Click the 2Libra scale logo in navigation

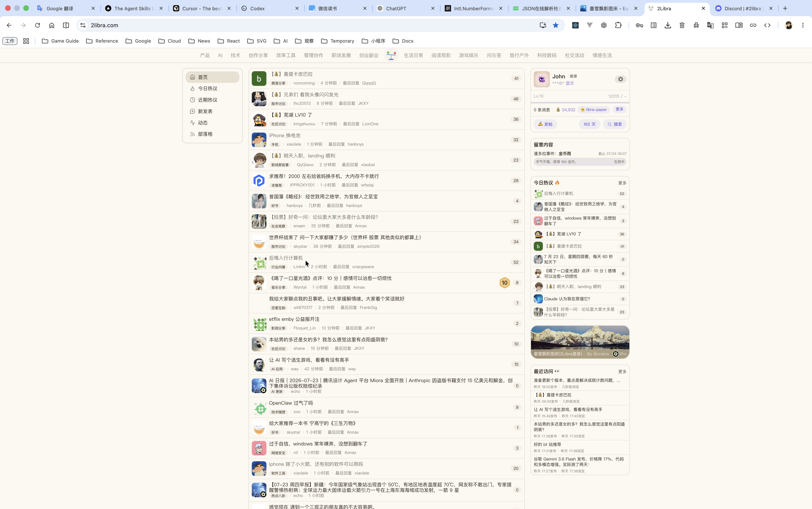(x=391, y=55)
